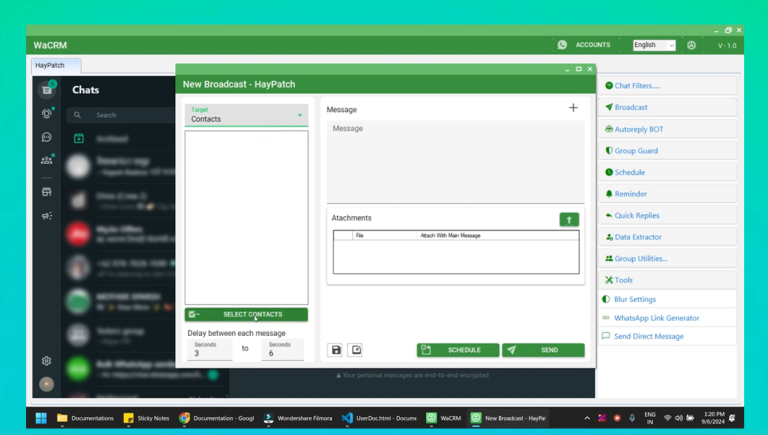Screen dimensions: 768x435
Task: Click the green upload attachment icon
Action: (x=569, y=219)
